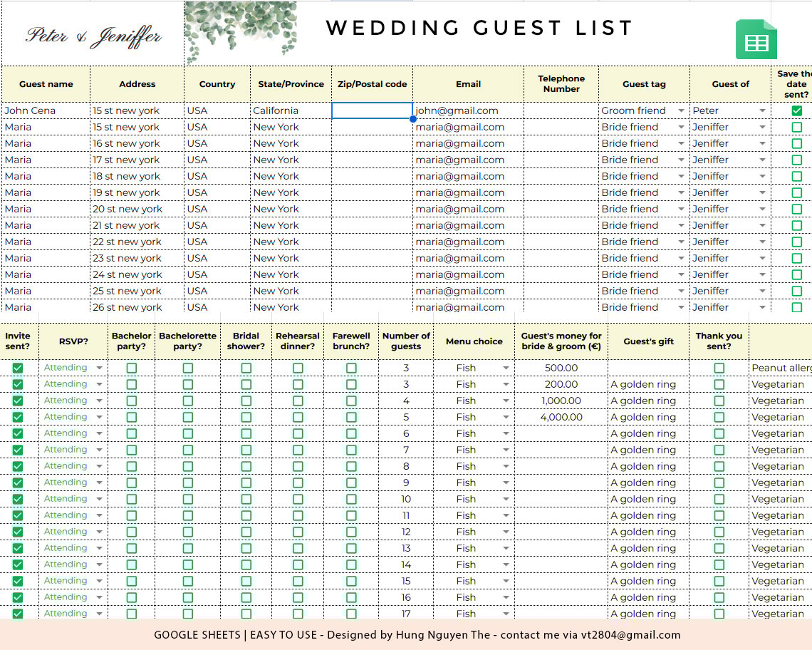This screenshot has height=650, width=812.
Task: Click the '4,000.00' money cell
Action: (561, 417)
